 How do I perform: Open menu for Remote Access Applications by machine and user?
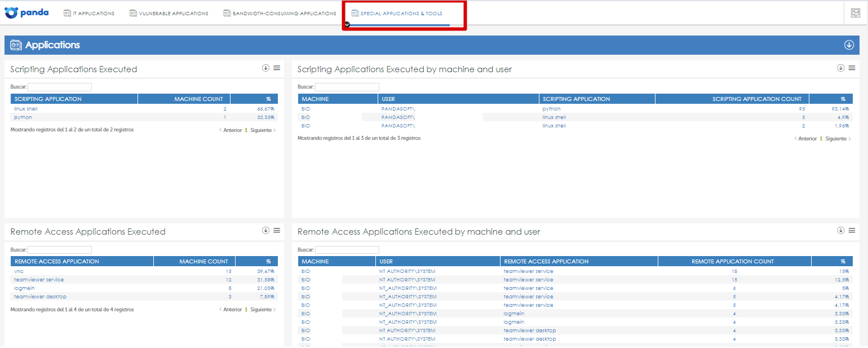click(852, 231)
